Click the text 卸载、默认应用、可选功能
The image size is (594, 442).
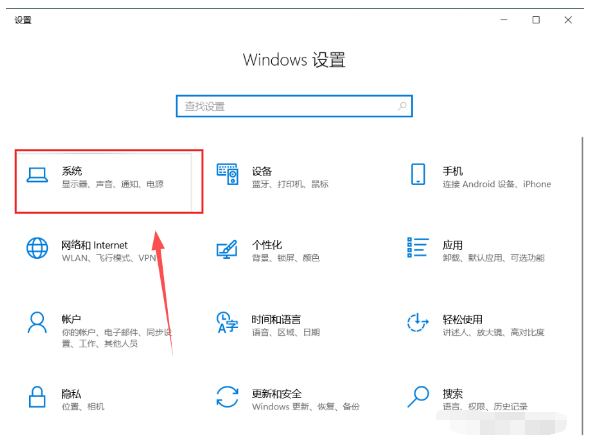pos(494,258)
